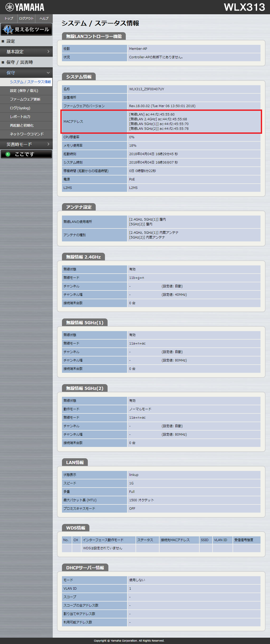
Task: Click the green ここです locate indicator
Action: coord(26,154)
